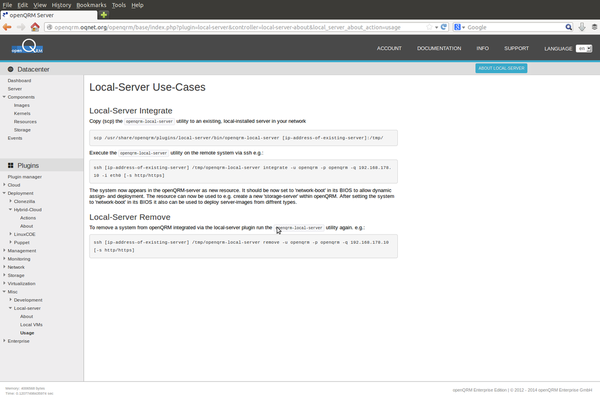The height and width of the screenshot is (397, 600).
Task: Open the File menu
Action: (x=7, y=5)
